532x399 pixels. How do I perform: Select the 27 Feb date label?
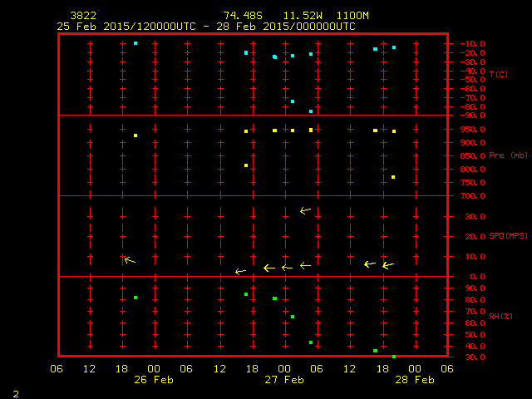(284, 380)
